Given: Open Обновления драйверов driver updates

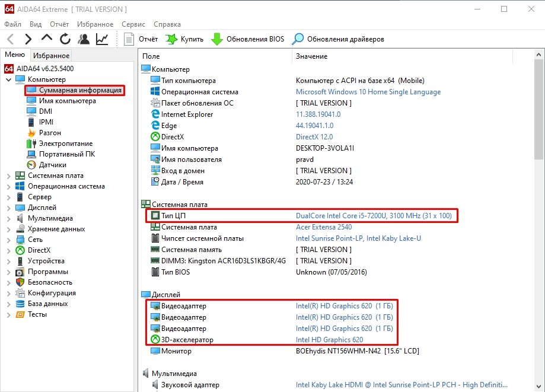Looking at the screenshot, I should pyautogui.click(x=338, y=39).
